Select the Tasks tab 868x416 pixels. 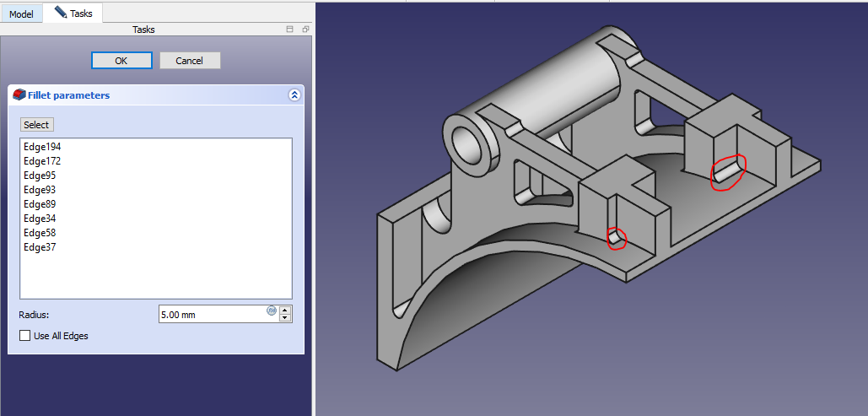(73, 13)
